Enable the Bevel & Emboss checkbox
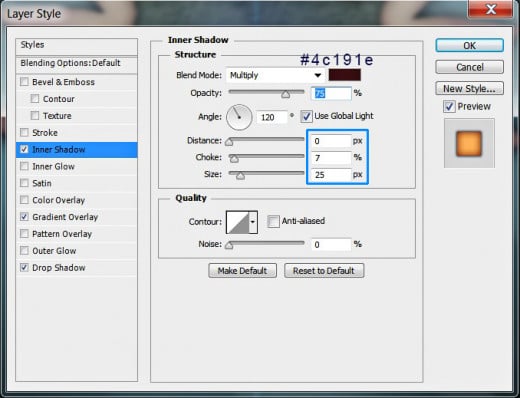 (24, 82)
